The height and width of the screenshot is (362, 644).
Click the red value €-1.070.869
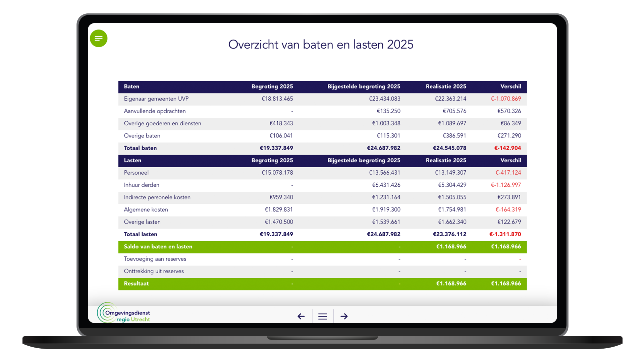pos(506,99)
